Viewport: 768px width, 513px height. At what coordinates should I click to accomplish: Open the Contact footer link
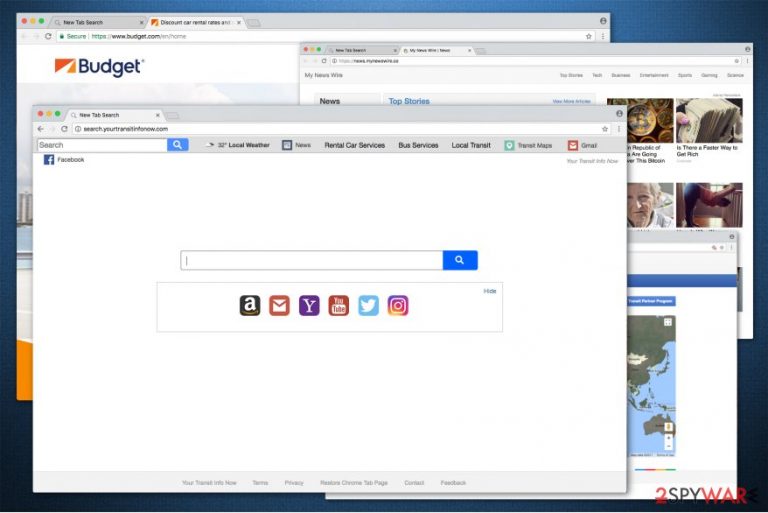414,483
